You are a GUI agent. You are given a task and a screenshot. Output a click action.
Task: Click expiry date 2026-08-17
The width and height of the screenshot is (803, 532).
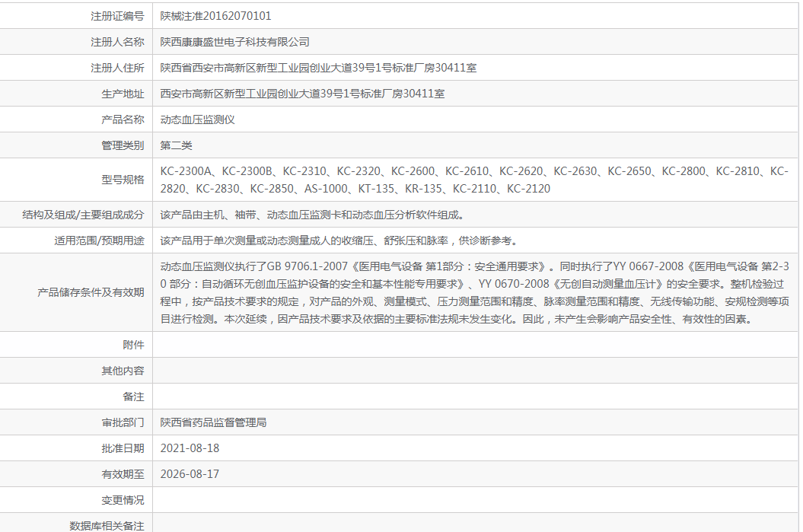coord(190,474)
